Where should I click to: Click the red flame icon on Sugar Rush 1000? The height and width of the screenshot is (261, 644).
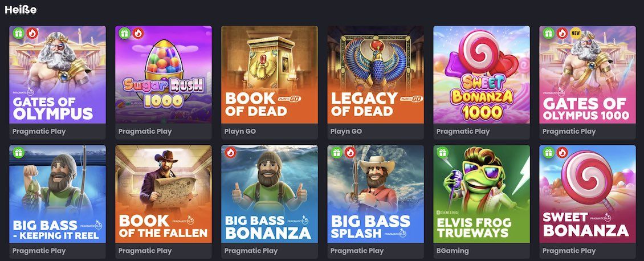138,33
